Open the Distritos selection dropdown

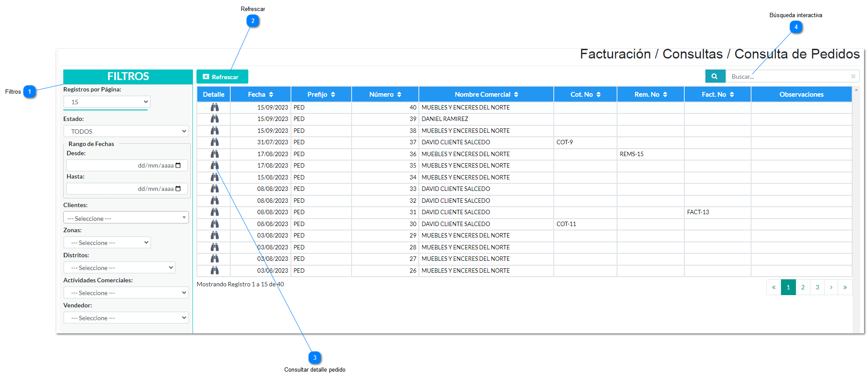click(120, 267)
